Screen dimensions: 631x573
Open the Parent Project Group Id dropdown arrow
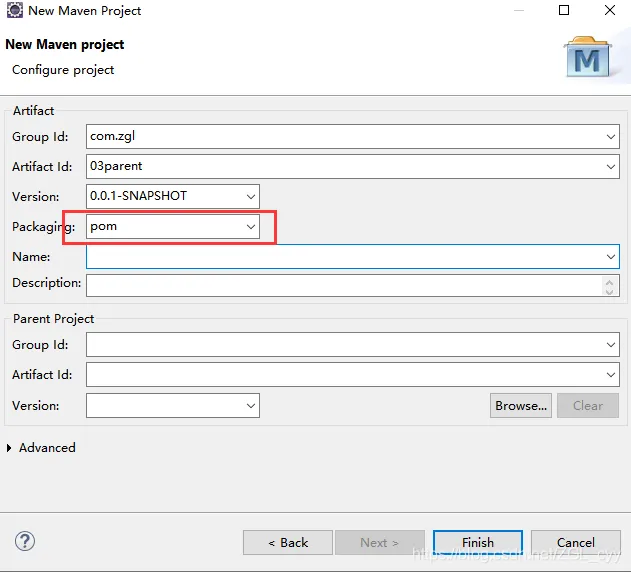pyautogui.click(x=610, y=345)
